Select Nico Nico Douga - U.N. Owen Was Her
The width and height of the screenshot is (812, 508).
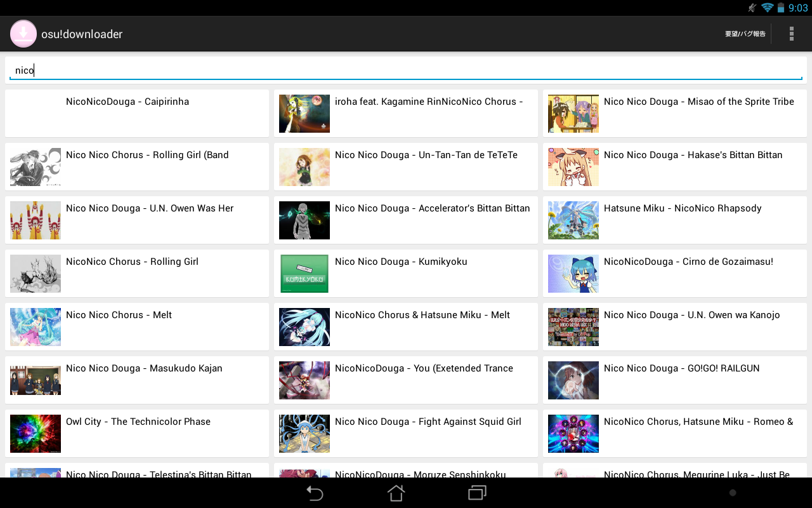pyautogui.click(x=150, y=208)
